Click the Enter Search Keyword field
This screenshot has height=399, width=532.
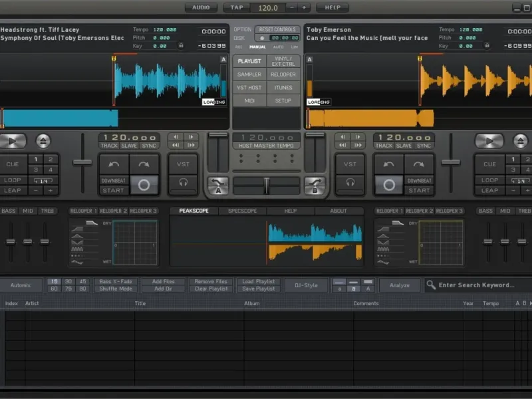[476, 285]
